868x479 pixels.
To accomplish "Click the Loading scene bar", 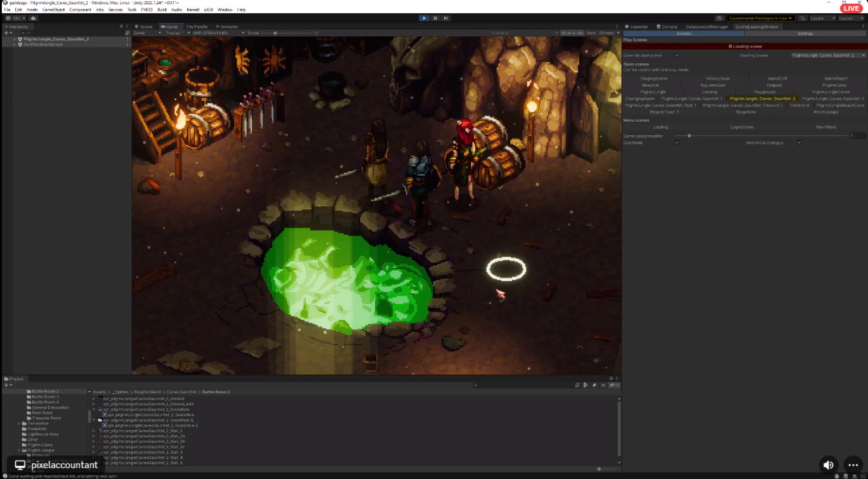I will coord(744,46).
